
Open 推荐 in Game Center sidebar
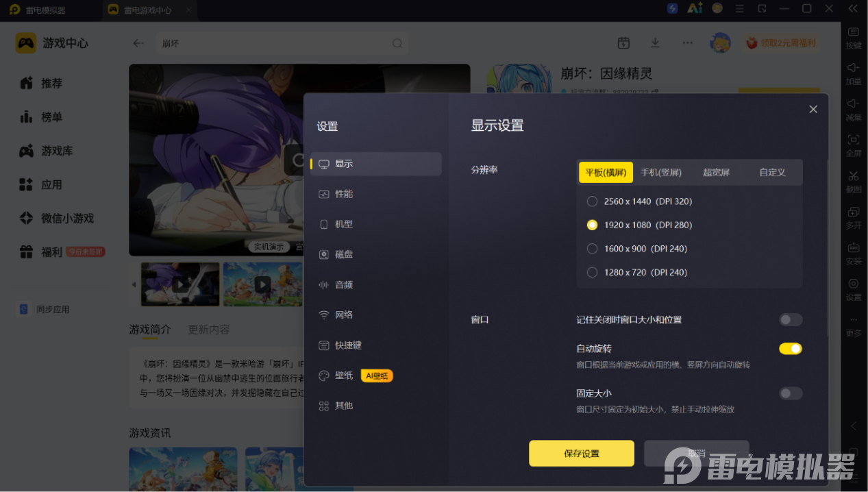[41, 83]
